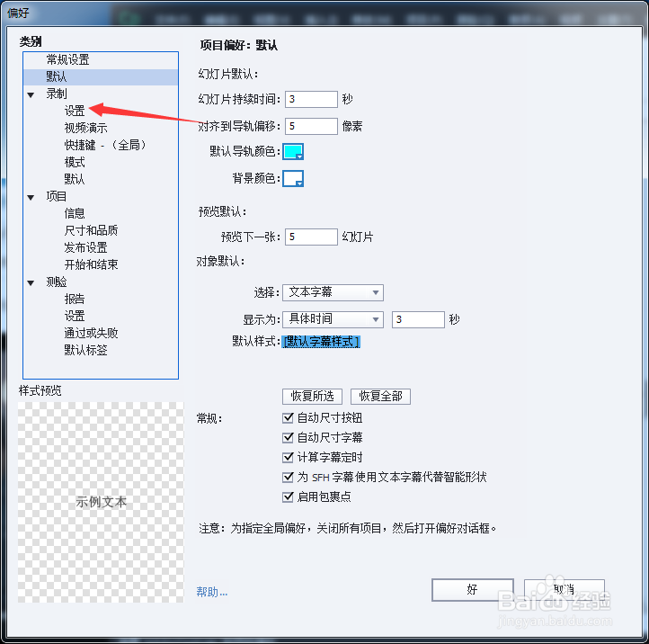
Task: Toggle 计算字幕定时 checkbox
Action: point(288,457)
